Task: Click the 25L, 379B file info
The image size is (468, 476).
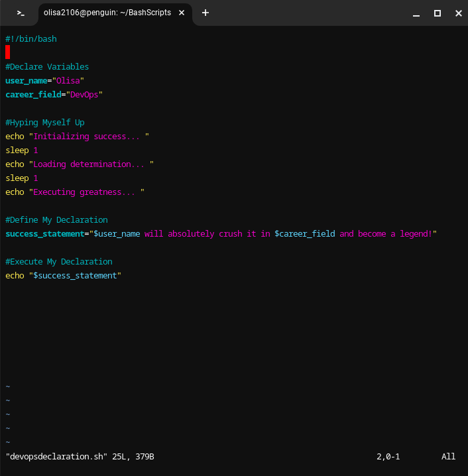Action: coord(133,457)
